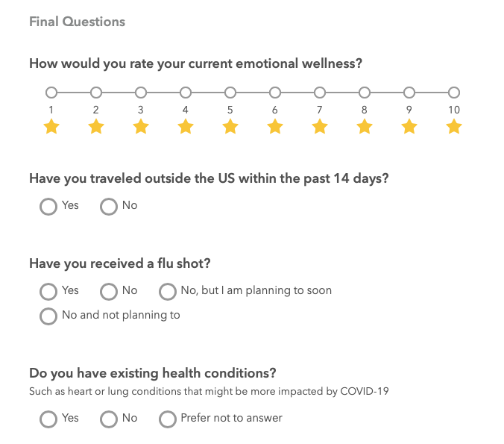Click the star under rating 5
The image size is (504, 444).
coord(230,128)
